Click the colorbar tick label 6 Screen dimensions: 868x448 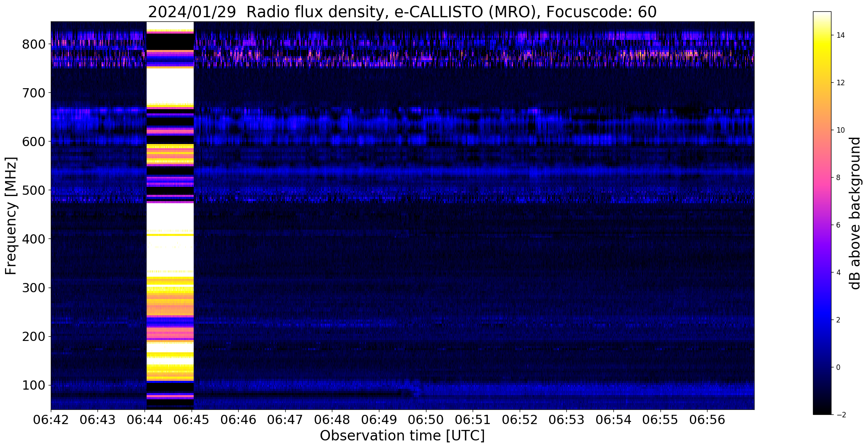point(839,225)
